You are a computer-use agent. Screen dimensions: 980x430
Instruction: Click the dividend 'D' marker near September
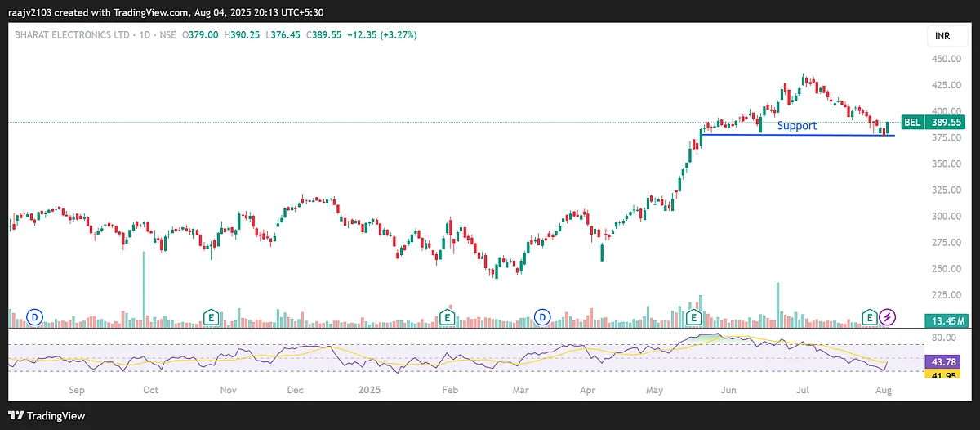coord(34,316)
